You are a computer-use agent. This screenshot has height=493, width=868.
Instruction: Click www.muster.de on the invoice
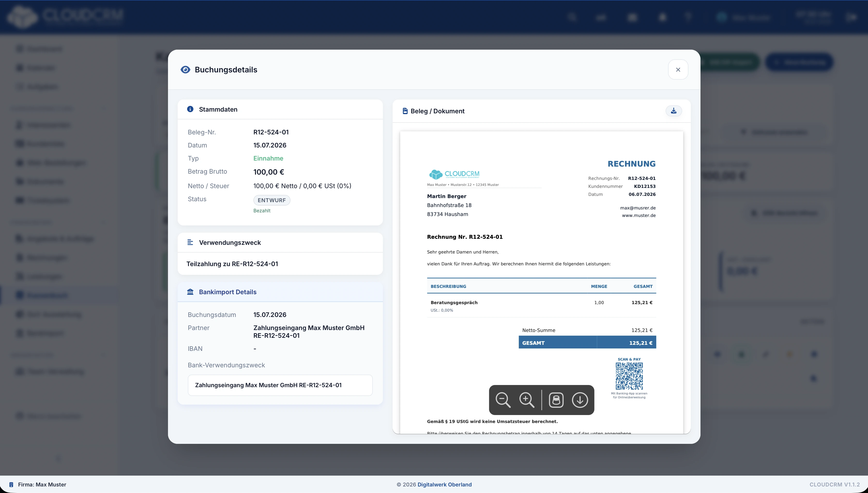639,215
